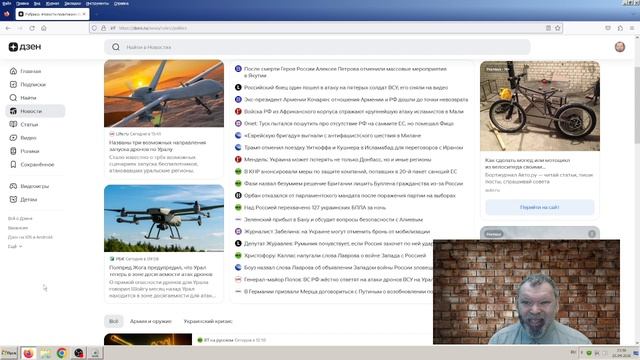Open headline about Медведев: Украина может потерять
640x360 pixels.
point(338,160)
